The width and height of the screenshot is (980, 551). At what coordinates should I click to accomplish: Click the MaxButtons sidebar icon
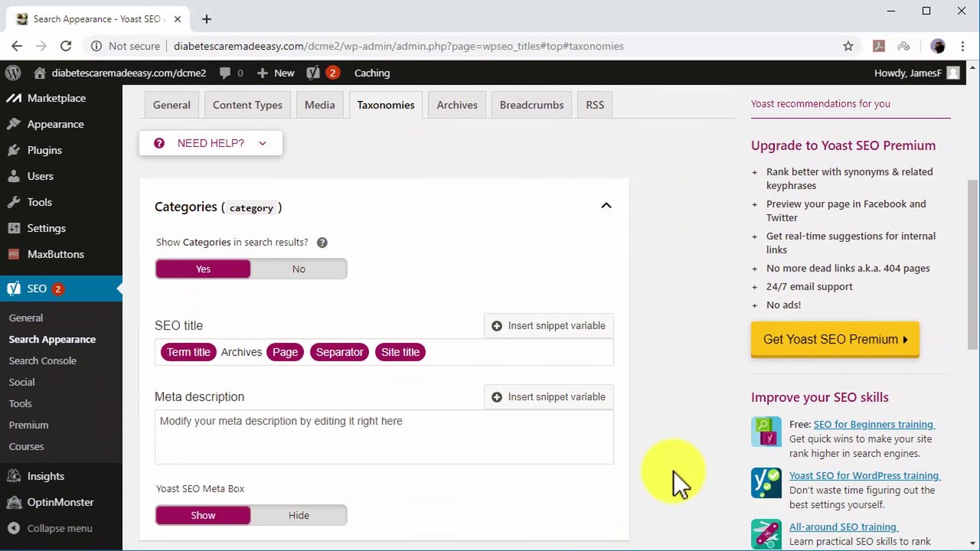coord(14,254)
